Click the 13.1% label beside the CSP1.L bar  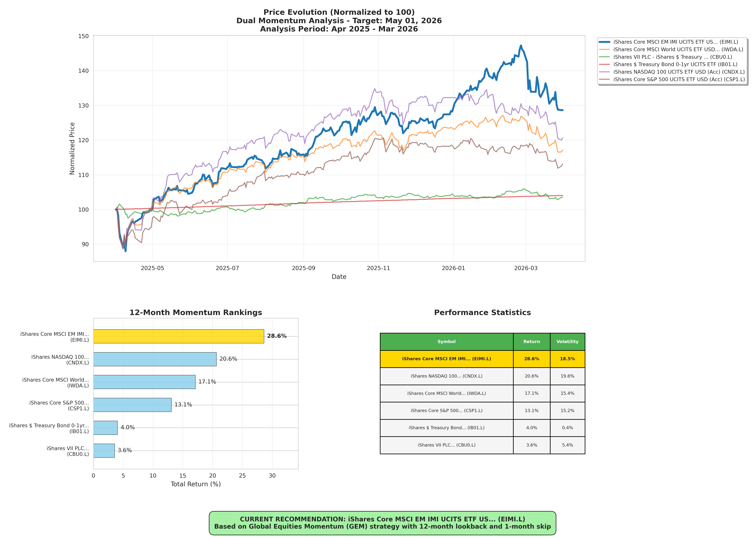coord(183,405)
